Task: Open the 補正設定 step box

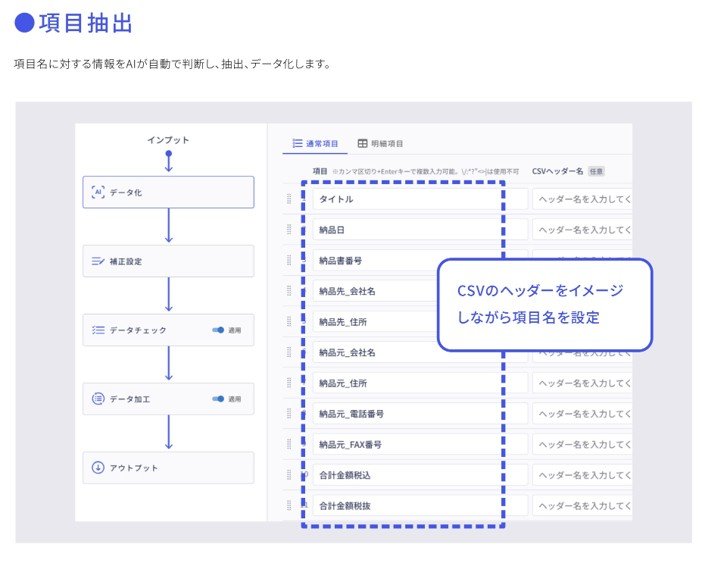Action: point(168,261)
